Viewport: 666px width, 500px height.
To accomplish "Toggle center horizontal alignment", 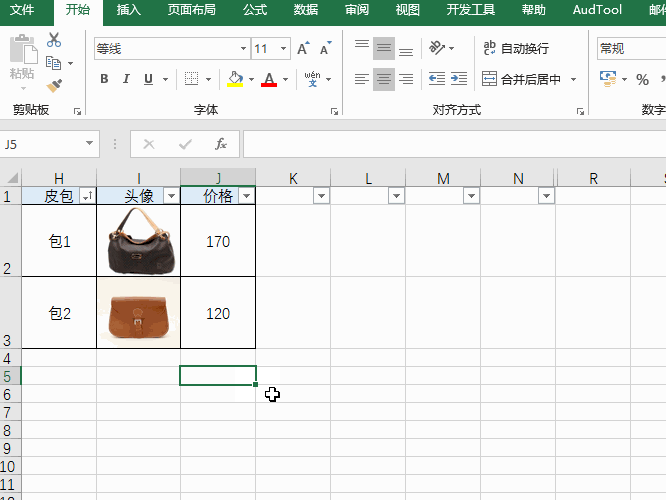I will [384, 79].
